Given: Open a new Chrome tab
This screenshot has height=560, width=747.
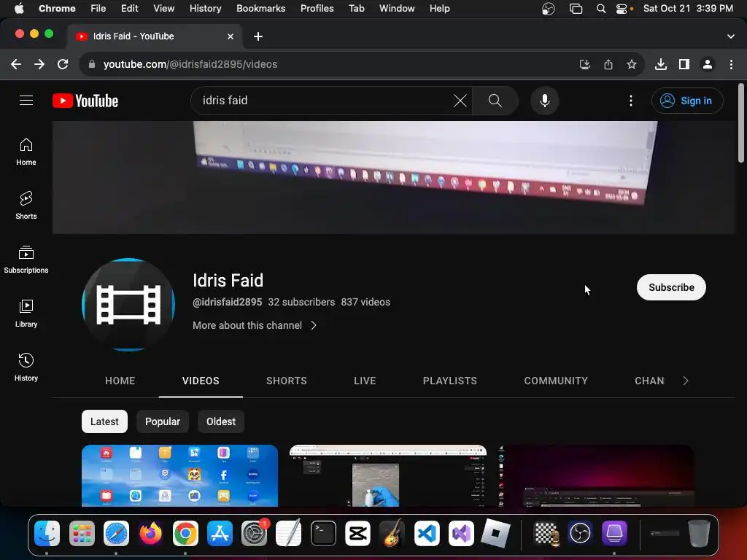Looking at the screenshot, I should pyautogui.click(x=258, y=36).
